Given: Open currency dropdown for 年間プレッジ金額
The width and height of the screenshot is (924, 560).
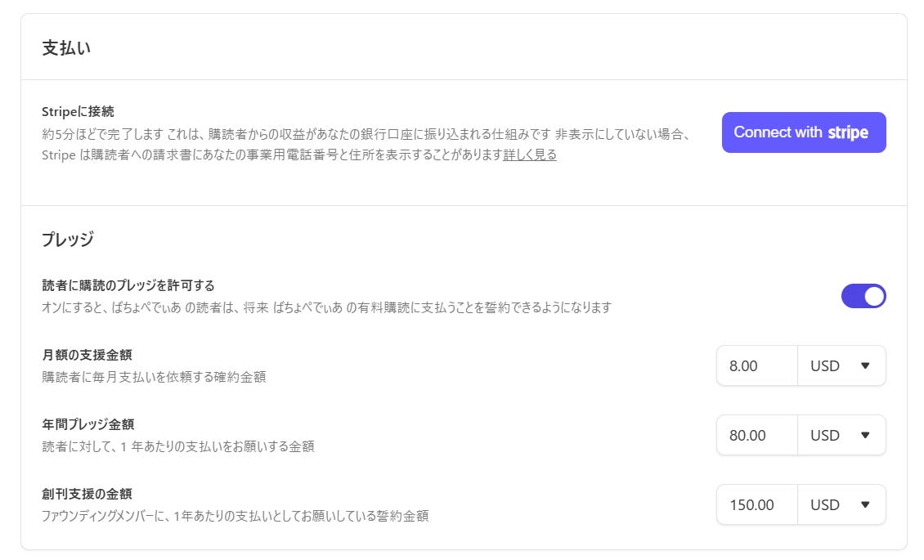Looking at the screenshot, I should [x=841, y=435].
